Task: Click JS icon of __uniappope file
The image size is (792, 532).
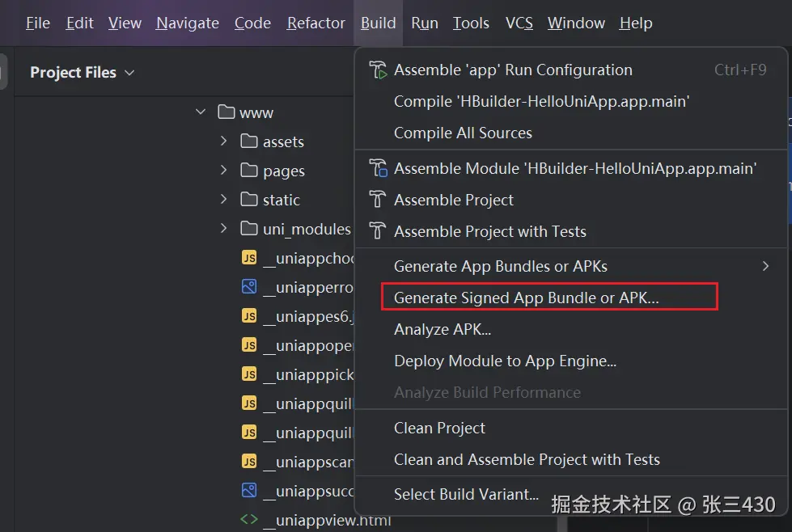Action: coord(249,345)
